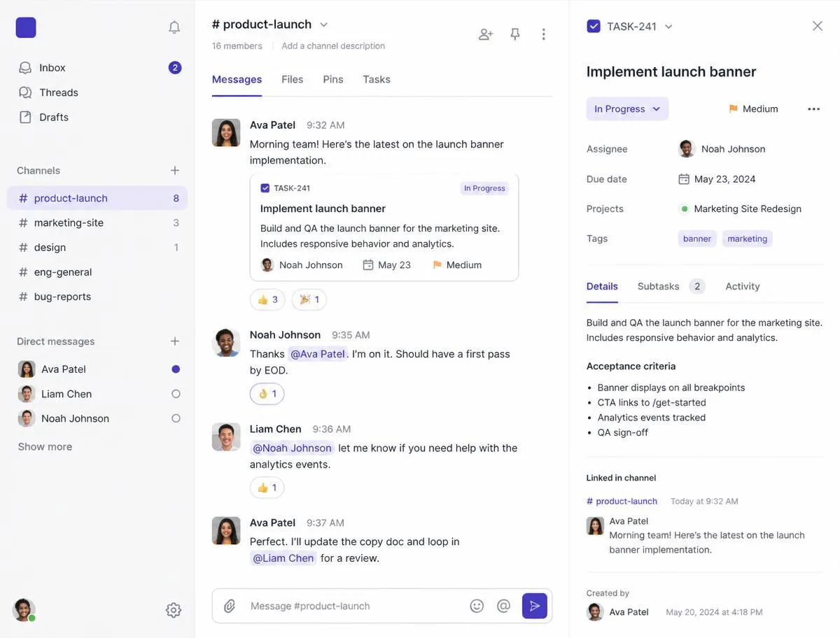
Task: Open the Implement launch banner card title
Action: 323,208
